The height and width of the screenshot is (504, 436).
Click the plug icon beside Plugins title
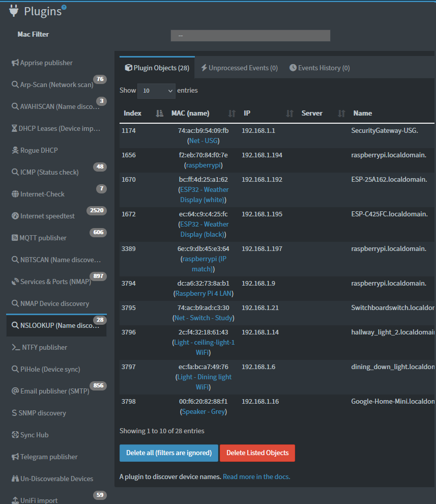click(x=14, y=11)
